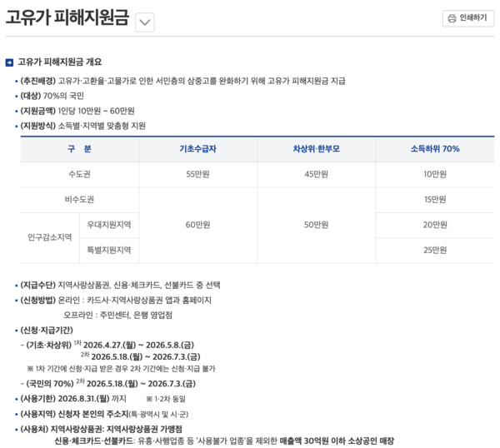Select the (국민의 70%) 2차 date line
This screenshot has height=448, width=500.
click(x=110, y=383)
